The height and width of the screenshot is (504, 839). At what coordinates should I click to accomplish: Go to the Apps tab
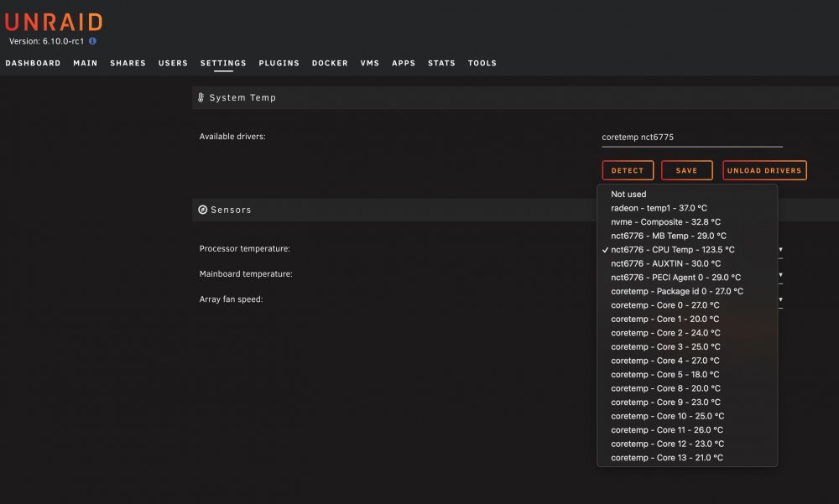click(x=404, y=63)
